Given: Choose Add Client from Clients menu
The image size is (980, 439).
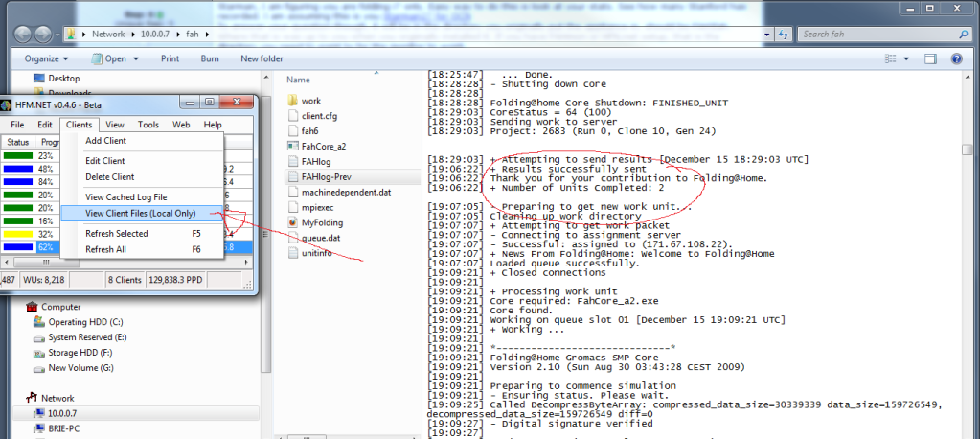Looking at the screenshot, I should (142, 141).
